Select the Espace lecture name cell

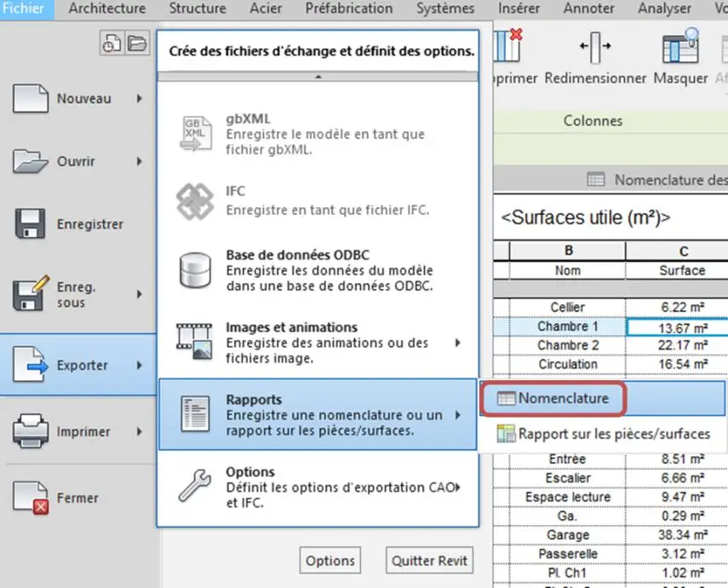(x=568, y=497)
